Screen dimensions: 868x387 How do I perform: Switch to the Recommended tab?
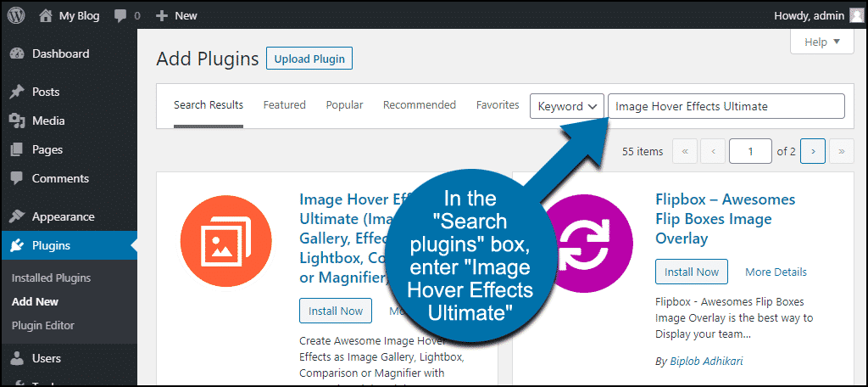420,104
